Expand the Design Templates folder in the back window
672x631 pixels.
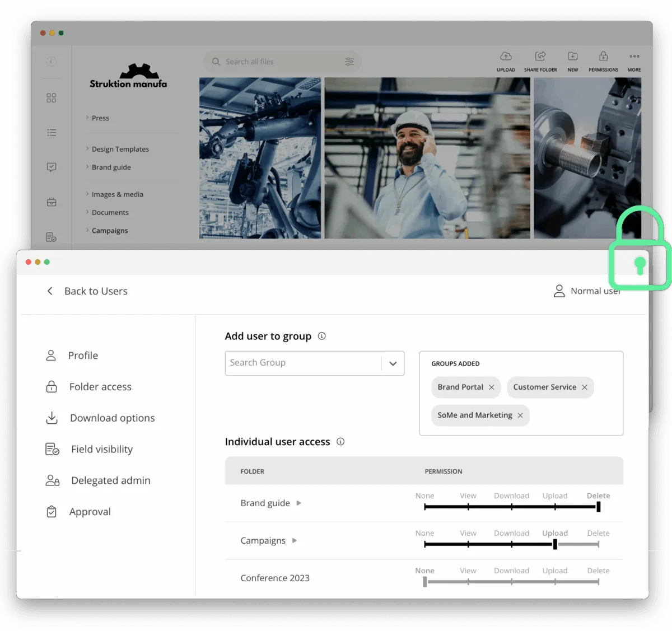click(x=87, y=149)
